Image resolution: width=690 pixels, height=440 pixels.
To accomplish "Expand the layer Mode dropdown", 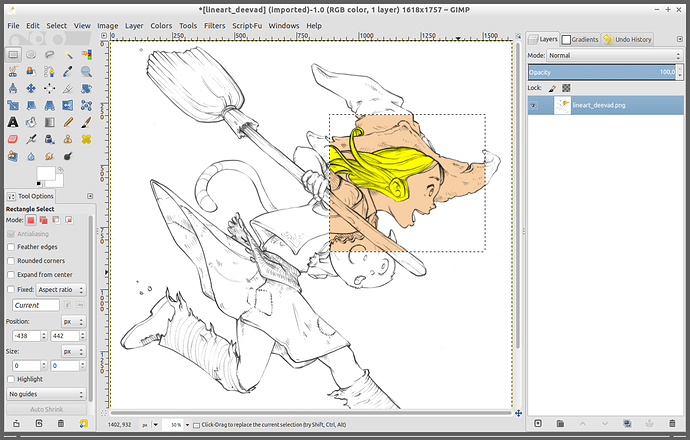I will coord(613,55).
